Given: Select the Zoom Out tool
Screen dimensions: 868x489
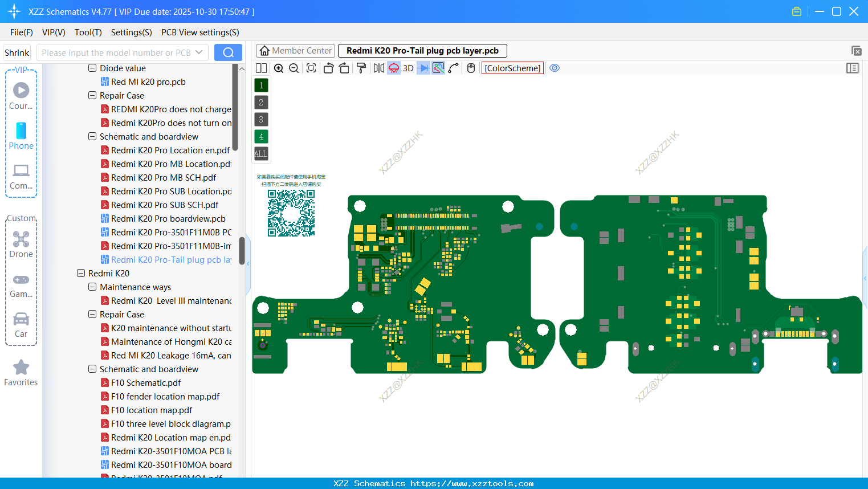Looking at the screenshot, I should click(294, 68).
